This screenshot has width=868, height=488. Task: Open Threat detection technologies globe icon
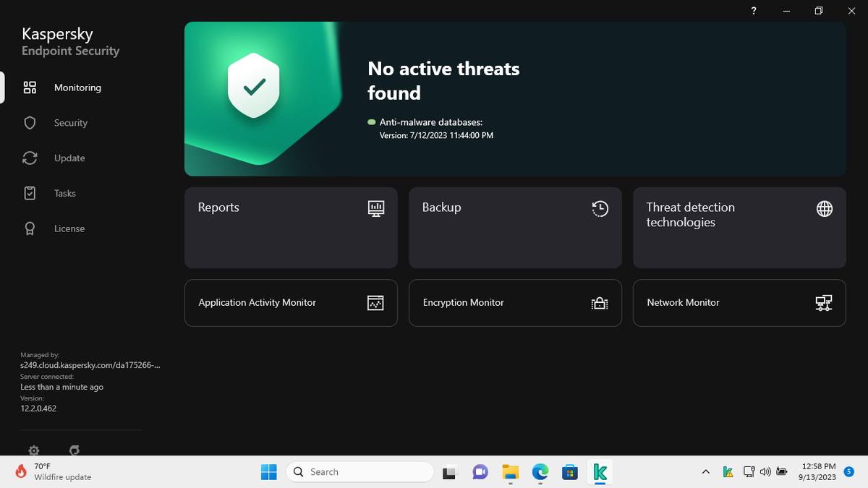824,208
